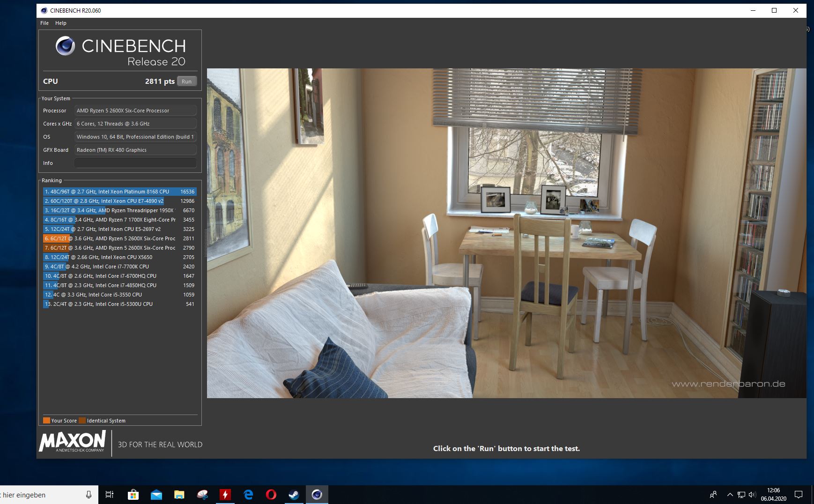Click the volume speaker tray icon
The image size is (814, 504).
pos(752,495)
